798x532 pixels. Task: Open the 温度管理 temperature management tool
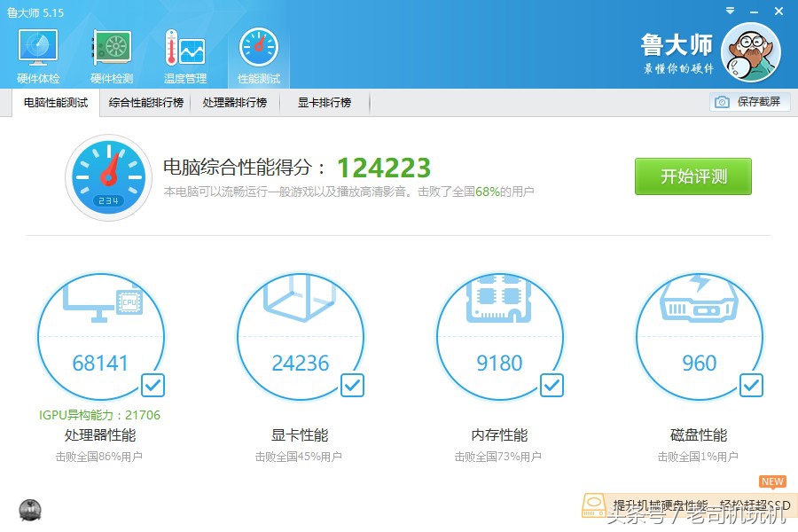pos(184,51)
